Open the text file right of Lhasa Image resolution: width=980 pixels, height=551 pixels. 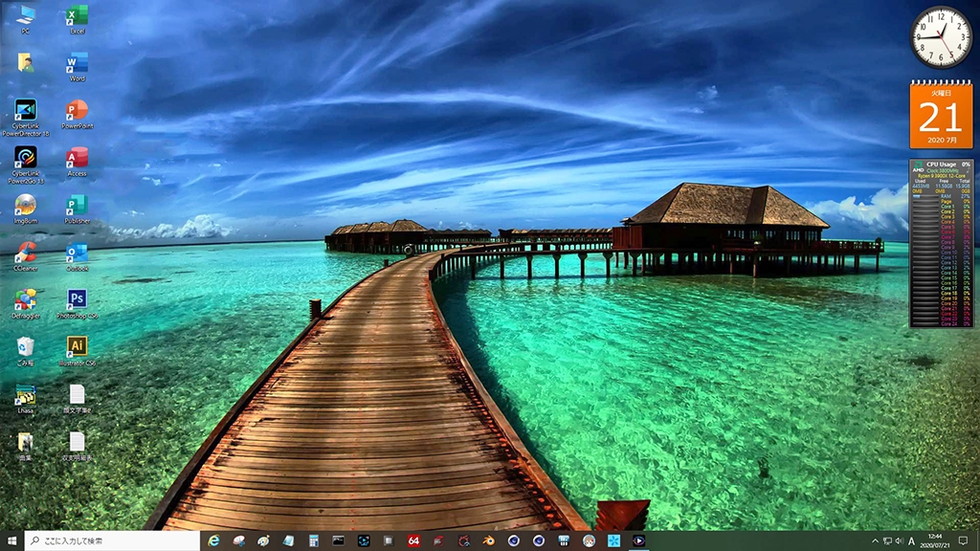pos(77,399)
